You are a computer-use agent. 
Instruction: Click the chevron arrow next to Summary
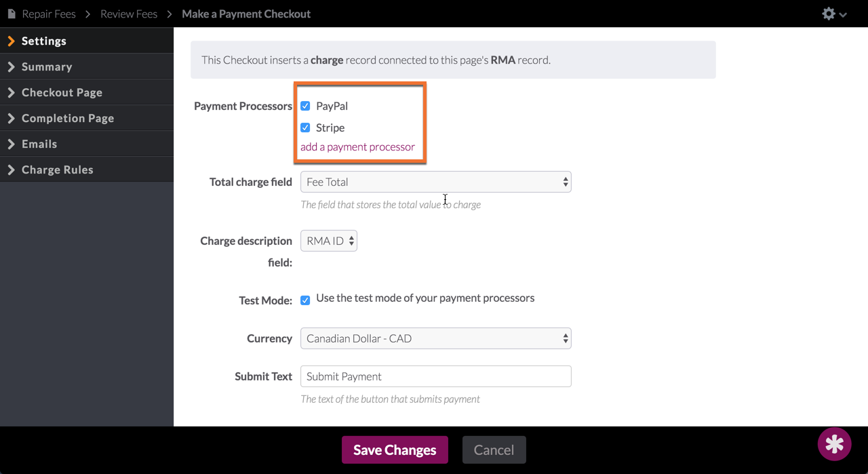pyautogui.click(x=11, y=66)
